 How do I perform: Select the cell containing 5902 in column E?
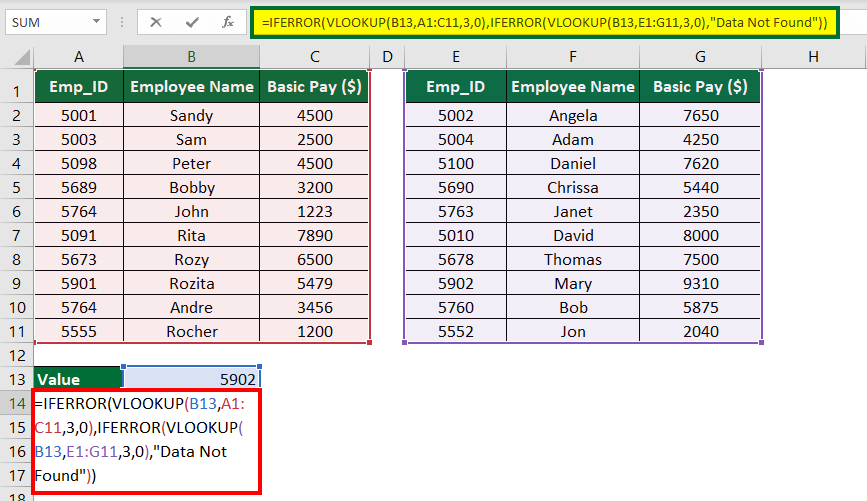[x=456, y=284]
